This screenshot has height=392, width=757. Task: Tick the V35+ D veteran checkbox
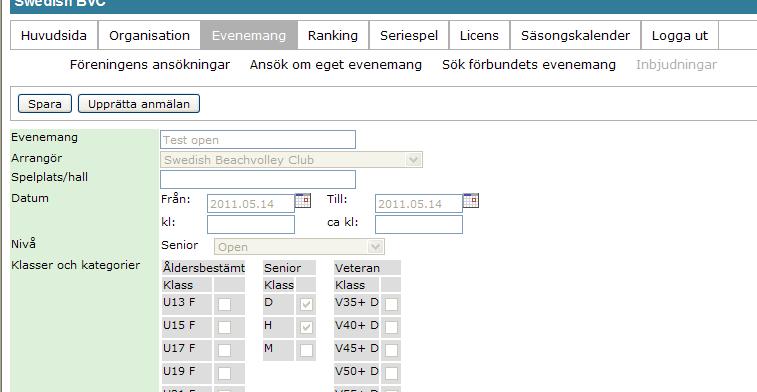tap(392, 304)
